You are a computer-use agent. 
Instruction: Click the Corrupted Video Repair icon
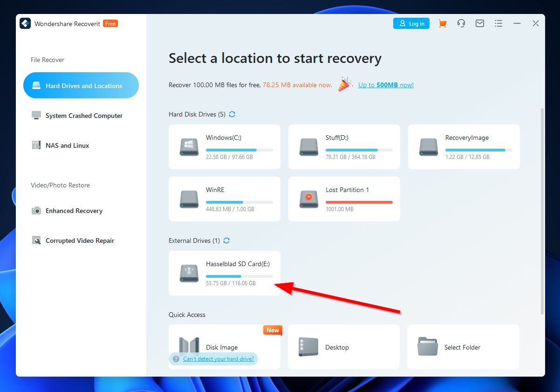[36, 241]
